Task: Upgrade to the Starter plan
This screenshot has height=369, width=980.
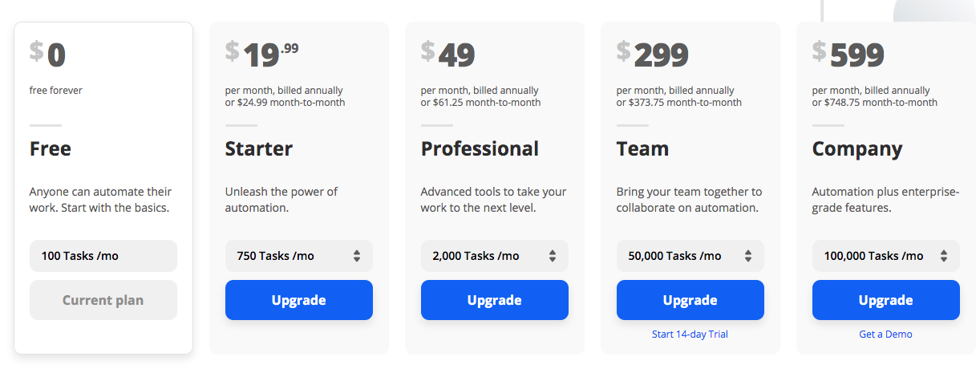Action: (x=299, y=300)
